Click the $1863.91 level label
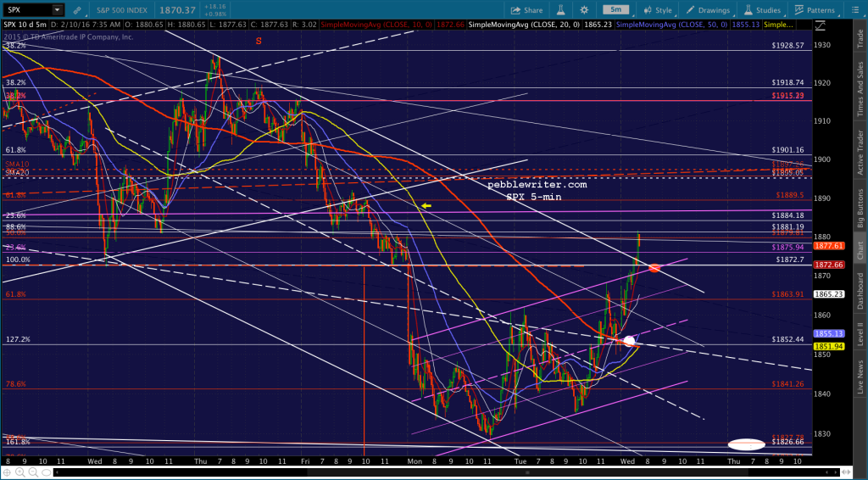Screen dimensions: 868x480 788,294
